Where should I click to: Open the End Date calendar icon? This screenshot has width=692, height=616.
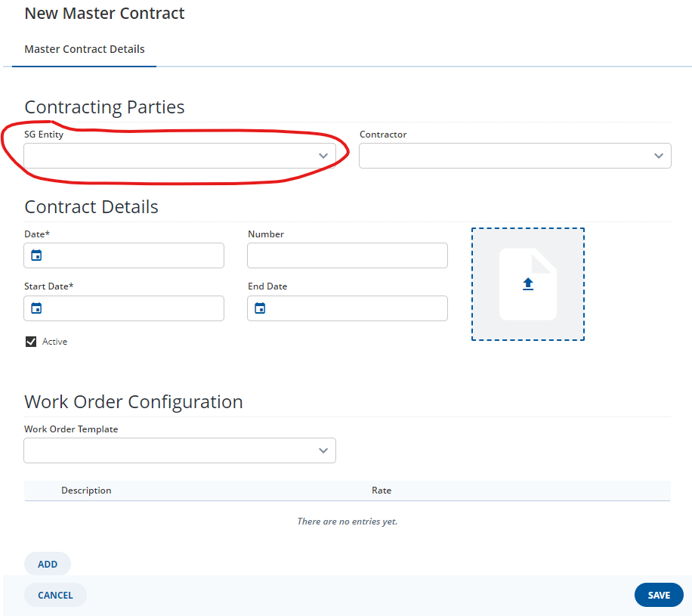[260, 308]
